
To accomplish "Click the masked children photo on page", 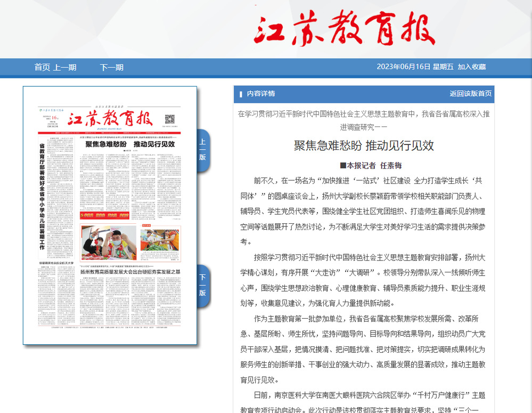I will pos(108,242).
